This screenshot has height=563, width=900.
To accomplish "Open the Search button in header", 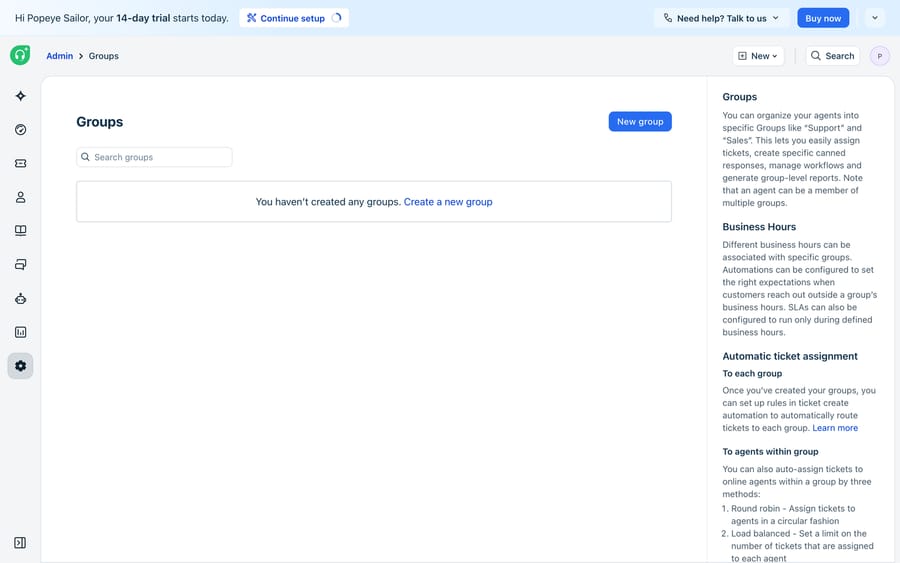I will tap(832, 56).
